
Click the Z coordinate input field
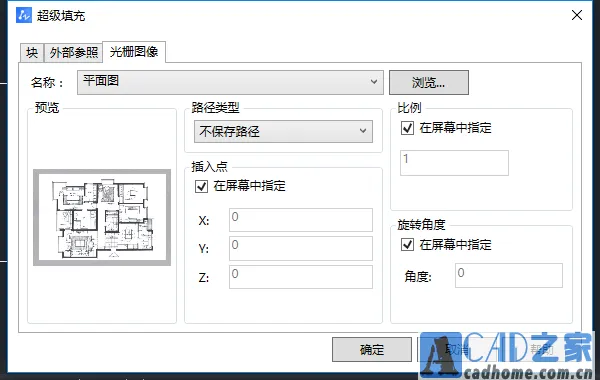tap(301, 277)
